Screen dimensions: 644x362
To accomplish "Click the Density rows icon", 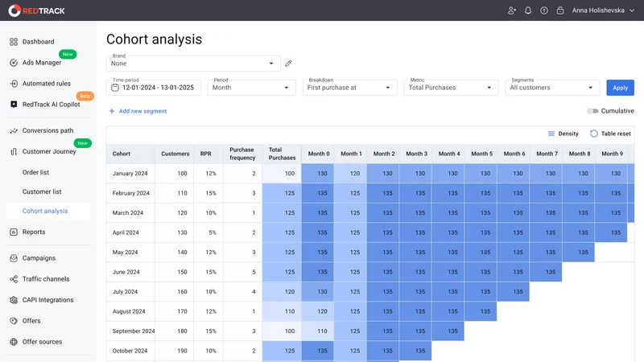I will click(x=551, y=134).
